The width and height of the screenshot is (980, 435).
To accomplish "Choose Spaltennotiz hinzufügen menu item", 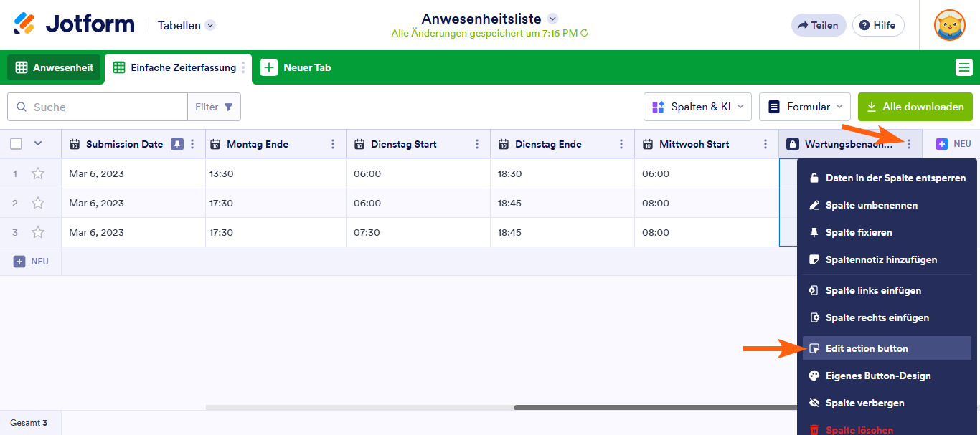I will point(887,259).
